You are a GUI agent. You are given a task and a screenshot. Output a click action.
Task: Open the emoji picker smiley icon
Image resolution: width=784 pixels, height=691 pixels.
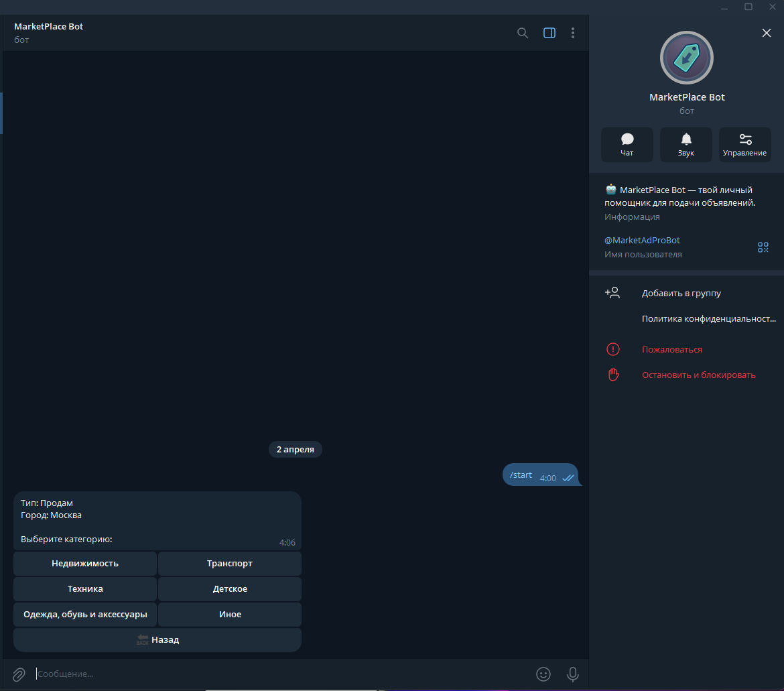click(x=543, y=674)
